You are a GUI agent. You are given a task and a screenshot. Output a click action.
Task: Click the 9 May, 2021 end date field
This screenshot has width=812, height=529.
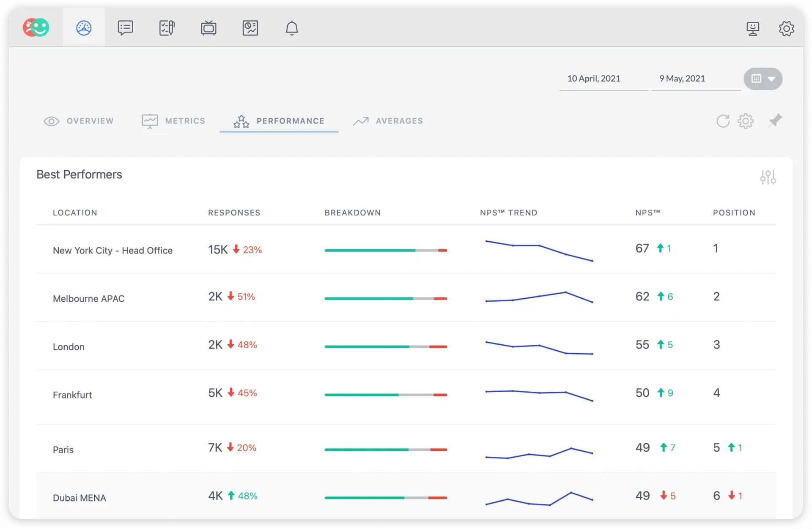(682, 79)
